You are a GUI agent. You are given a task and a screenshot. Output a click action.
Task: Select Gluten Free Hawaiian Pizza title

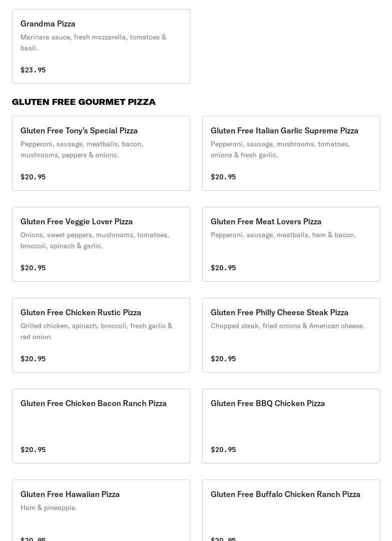(x=70, y=494)
